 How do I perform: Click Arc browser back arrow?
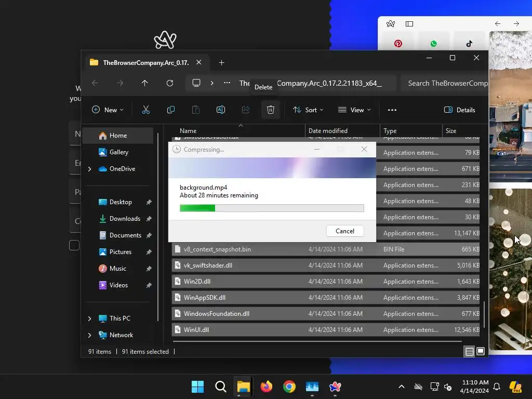(498, 24)
